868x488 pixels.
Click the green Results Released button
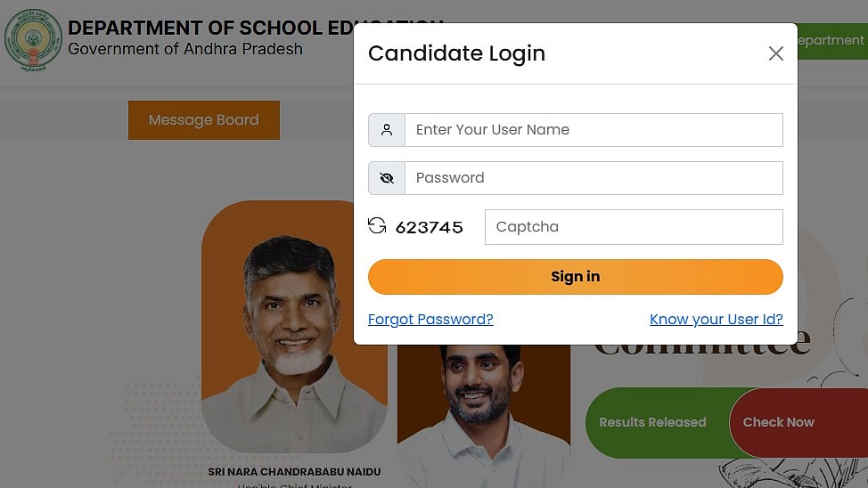(x=652, y=422)
